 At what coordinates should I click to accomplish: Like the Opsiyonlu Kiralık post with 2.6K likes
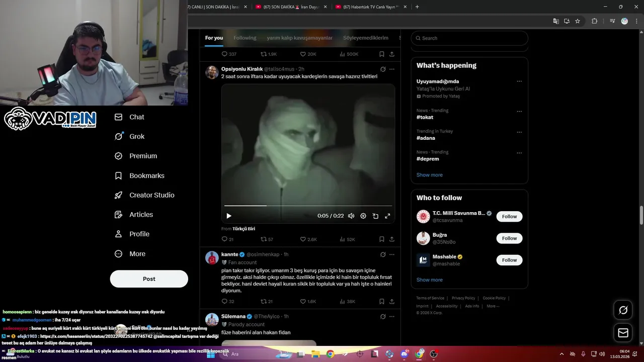coord(308,239)
